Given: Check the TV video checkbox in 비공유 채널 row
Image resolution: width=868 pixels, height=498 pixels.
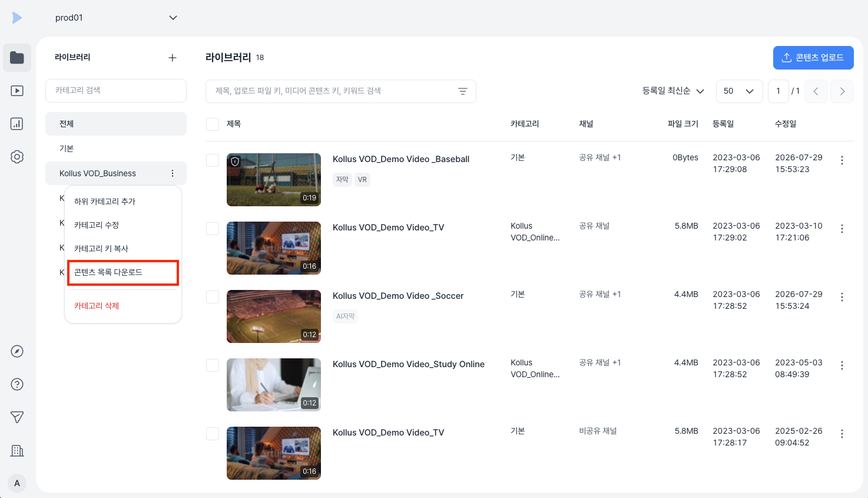Looking at the screenshot, I should [x=213, y=434].
